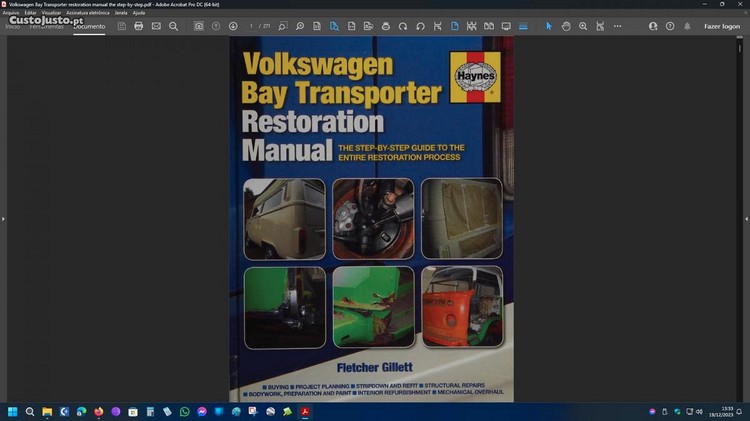Click the zoom in magnifier plus
This screenshot has width=750, height=421.
pos(583,26)
